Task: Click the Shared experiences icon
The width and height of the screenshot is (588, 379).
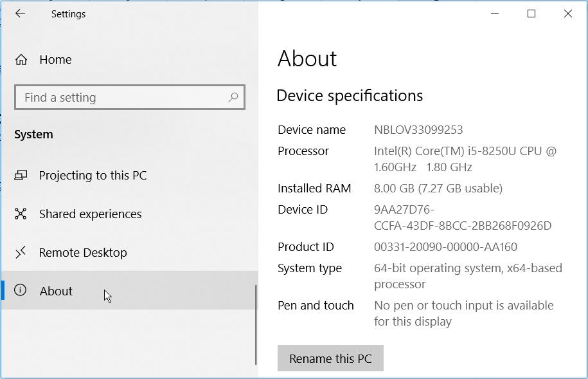Action: click(21, 214)
